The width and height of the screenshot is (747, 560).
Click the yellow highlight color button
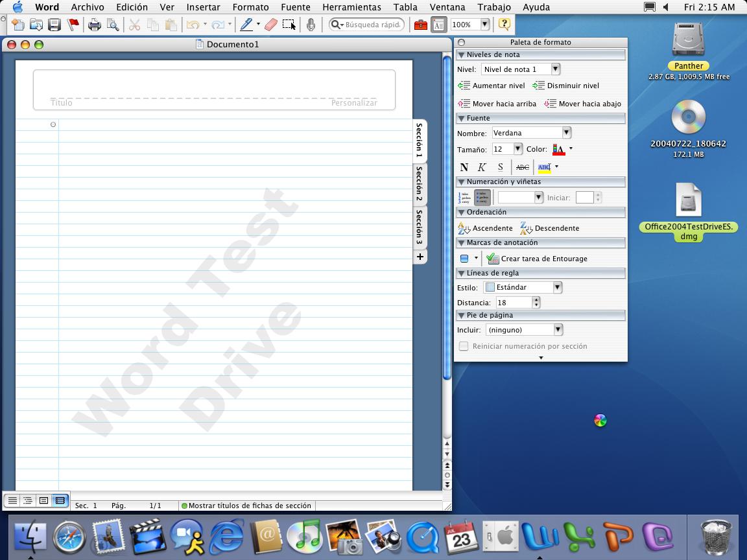[x=544, y=167]
